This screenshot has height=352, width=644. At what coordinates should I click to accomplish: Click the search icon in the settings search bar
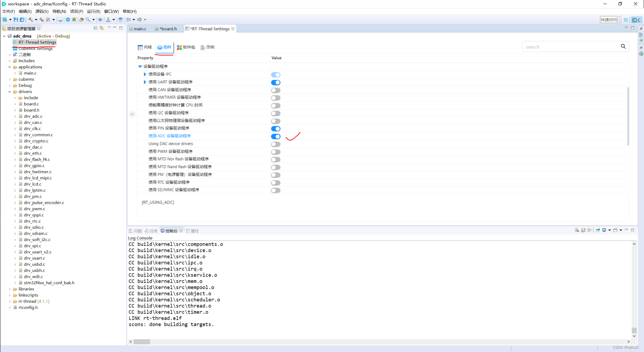pos(624,47)
